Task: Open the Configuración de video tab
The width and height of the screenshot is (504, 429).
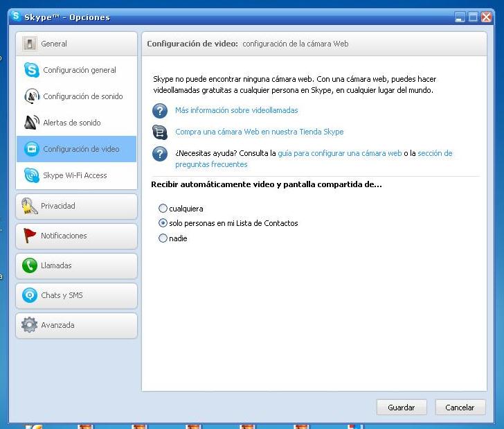Action: coord(80,149)
